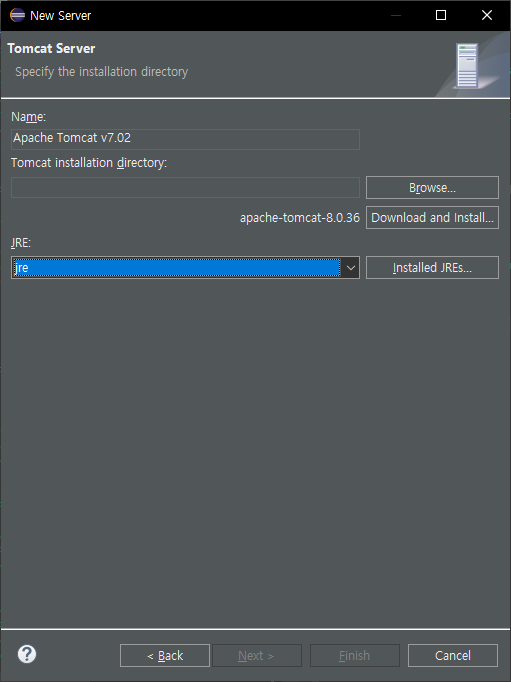Open Installed JREs... preferences
The width and height of the screenshot is (511, 682).
click(x=432, y=267)
